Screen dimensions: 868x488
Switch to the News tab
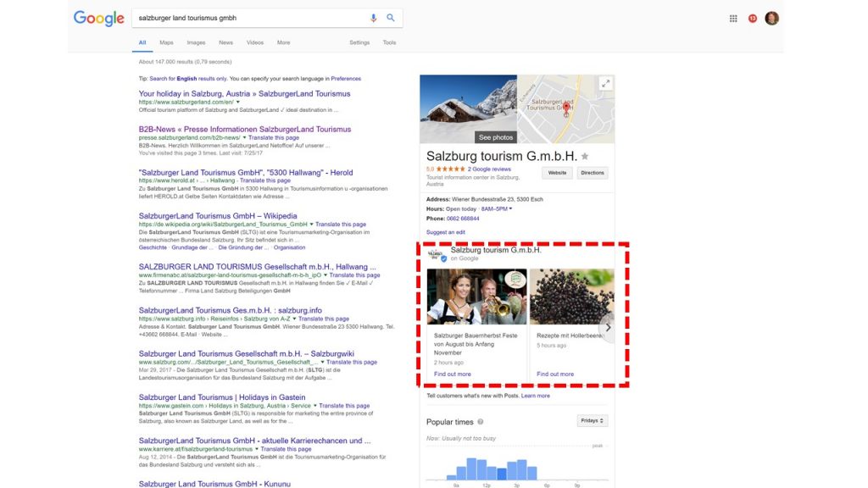coord(225,42)
